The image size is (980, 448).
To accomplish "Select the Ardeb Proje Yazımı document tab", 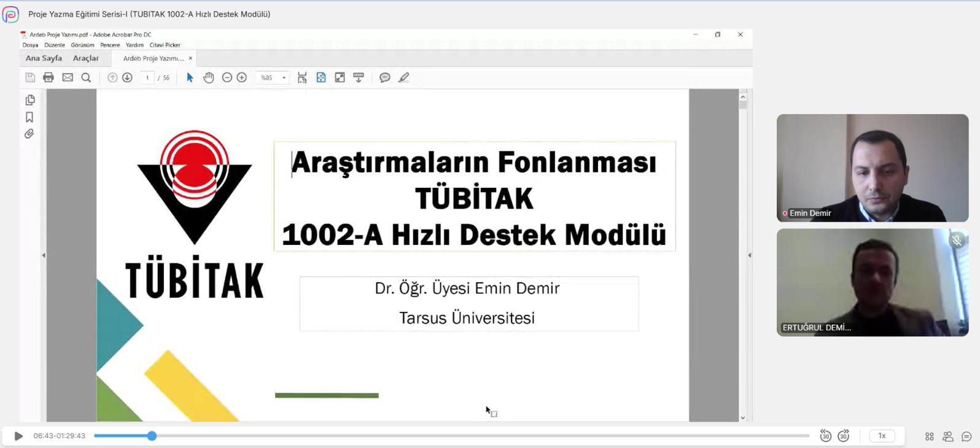I will pyautogui.click(x=153, y=58).
